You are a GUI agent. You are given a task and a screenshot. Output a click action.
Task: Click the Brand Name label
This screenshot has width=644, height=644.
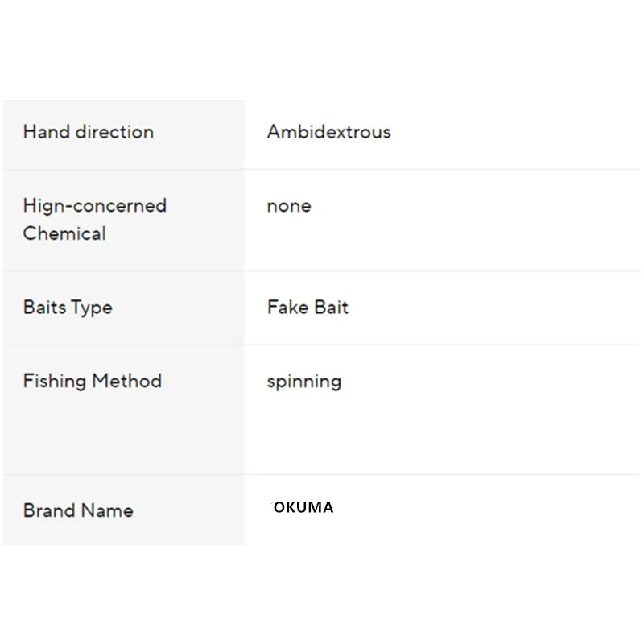78,510
